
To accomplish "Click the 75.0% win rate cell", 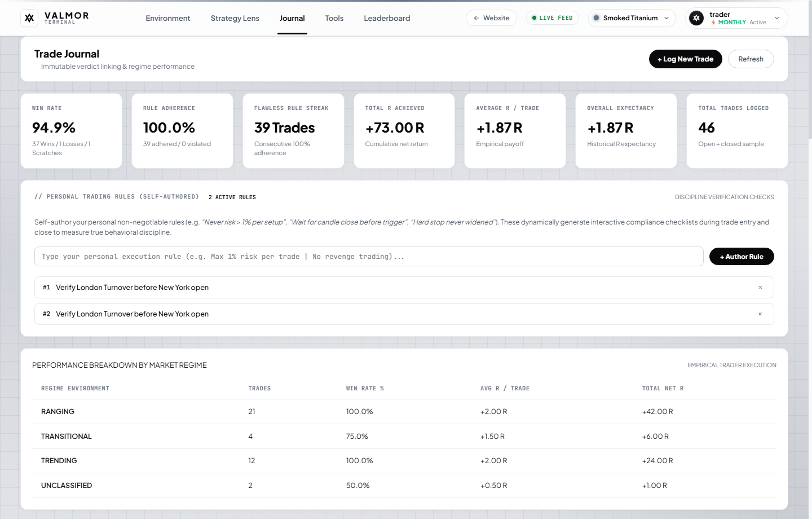I will point(357,437).
